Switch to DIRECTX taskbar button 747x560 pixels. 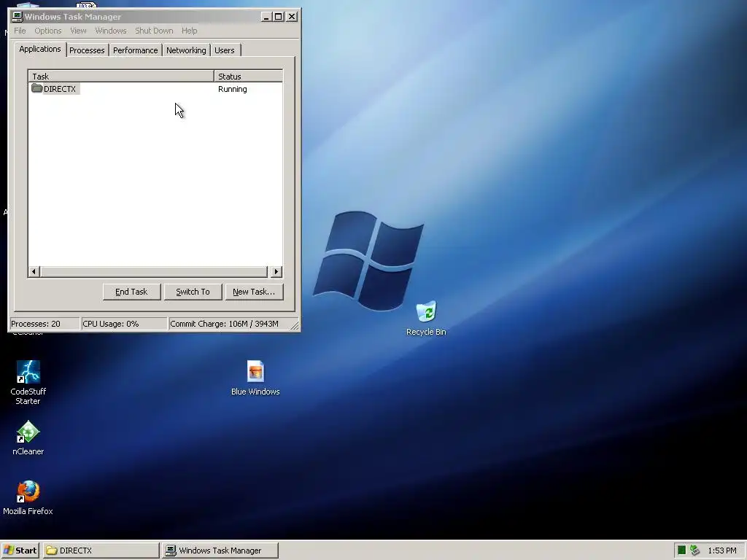tap(101, 551)
